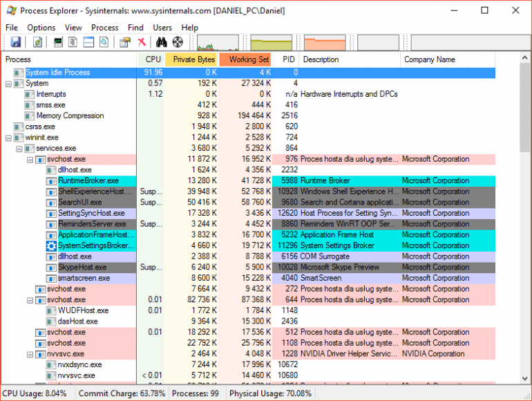Sort by the Working Set column header

[246, 59]
